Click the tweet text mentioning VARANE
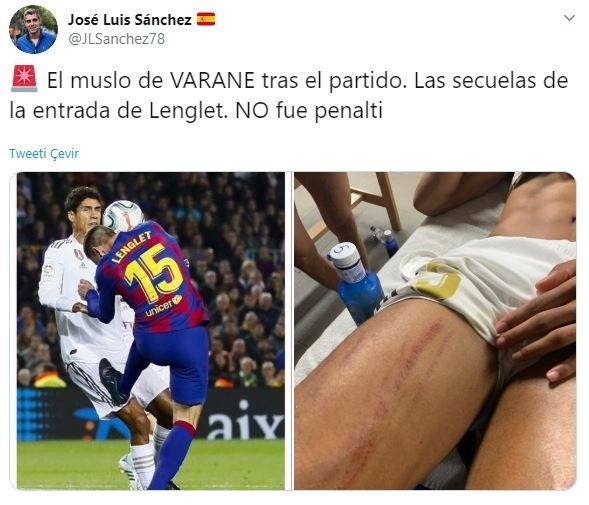This screenshot has height=505, width=589. click(x=289, y=95)
